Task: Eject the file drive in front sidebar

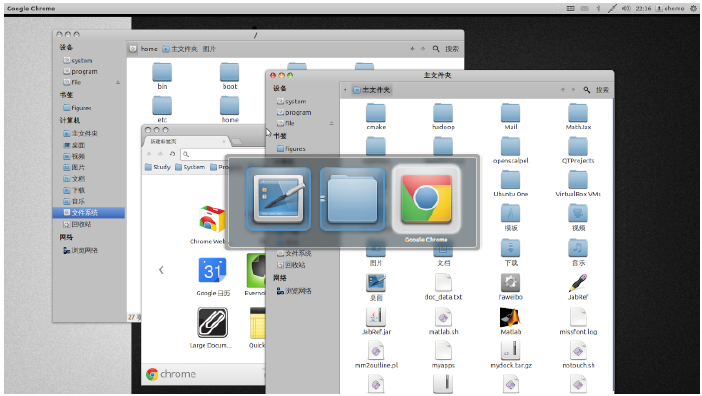Action: point(332,123)
